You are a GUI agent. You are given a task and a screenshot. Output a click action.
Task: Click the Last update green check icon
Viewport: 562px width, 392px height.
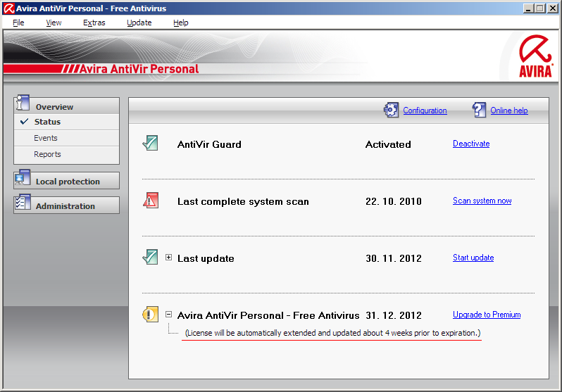pos(150,258)
